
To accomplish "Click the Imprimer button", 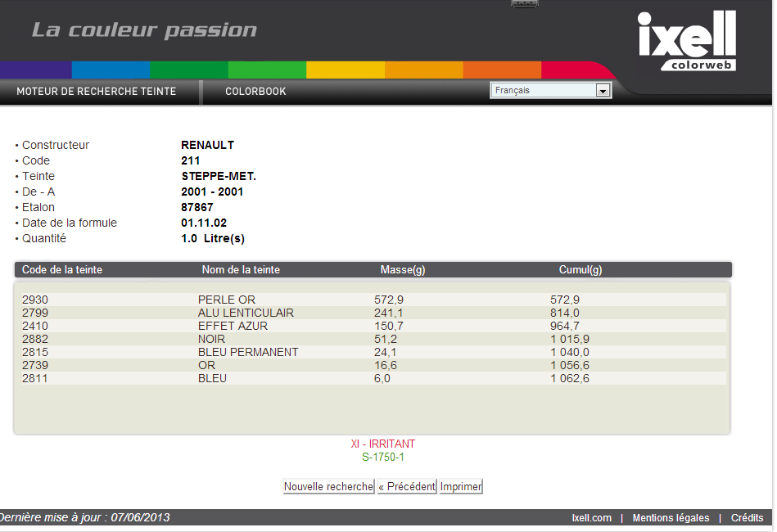I will [461, 487].
